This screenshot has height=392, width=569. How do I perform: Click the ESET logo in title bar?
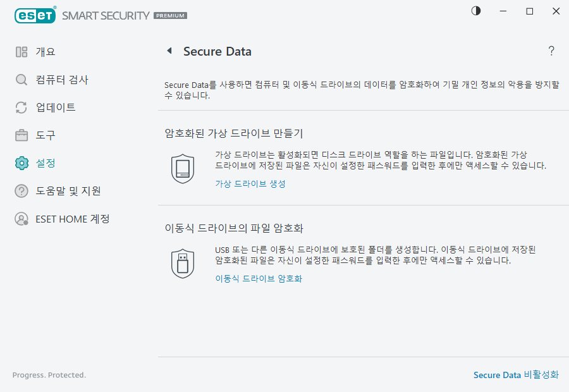tap(35, 15)
